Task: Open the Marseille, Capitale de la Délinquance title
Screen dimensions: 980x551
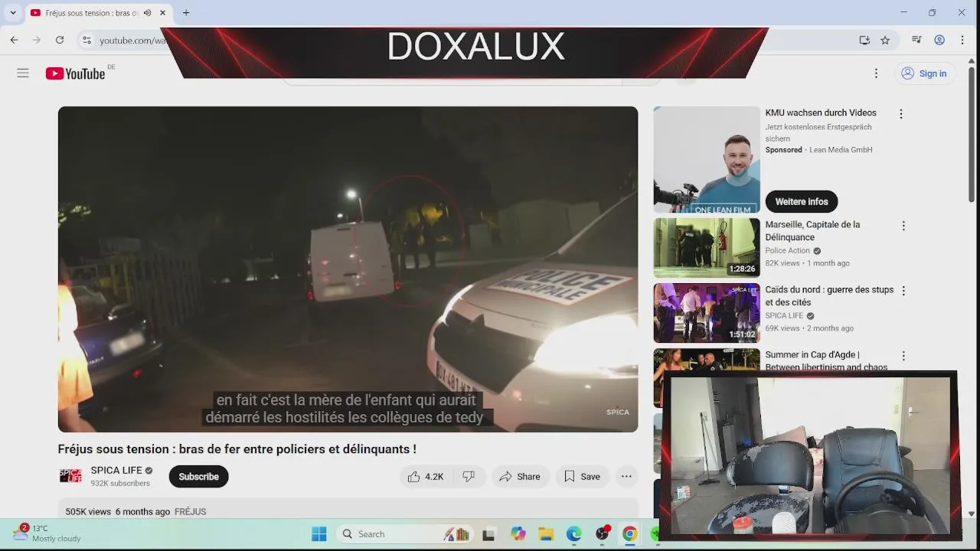Action: (x=812, y=231)
